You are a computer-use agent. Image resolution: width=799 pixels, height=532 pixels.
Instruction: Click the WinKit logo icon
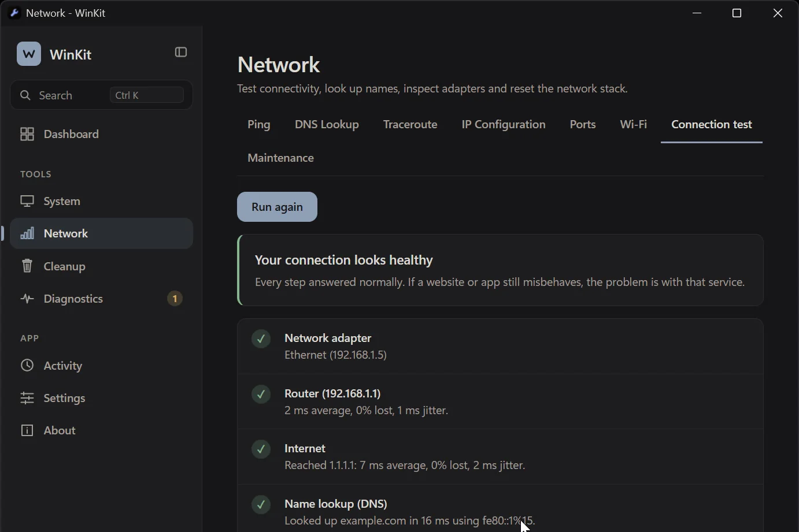click(29, 54)
